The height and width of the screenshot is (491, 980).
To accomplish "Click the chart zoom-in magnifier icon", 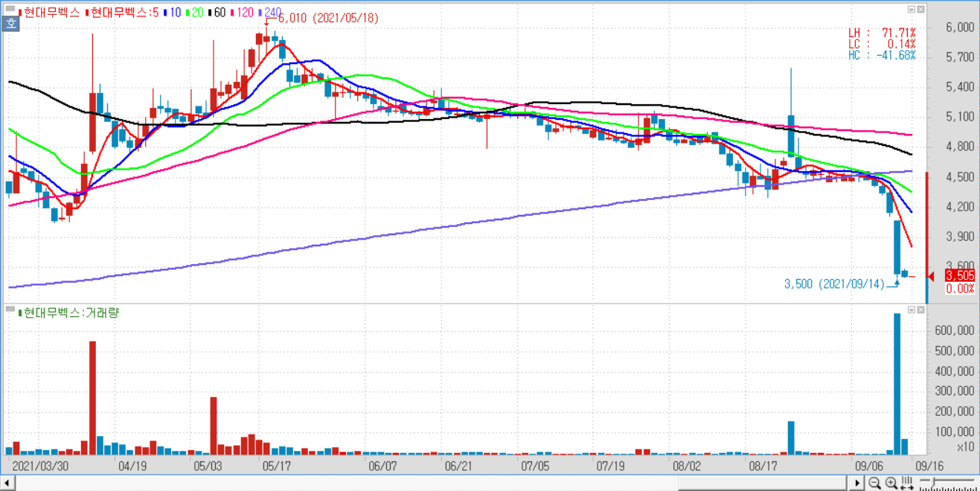I will click(891, 484).
